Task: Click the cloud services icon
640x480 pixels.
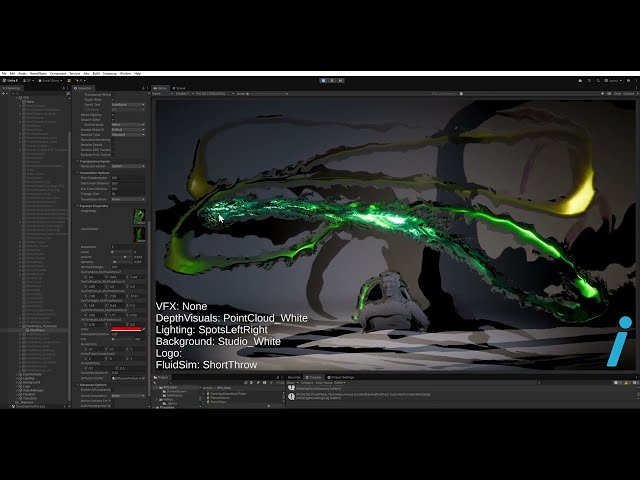Action: [x=580, y=81]
